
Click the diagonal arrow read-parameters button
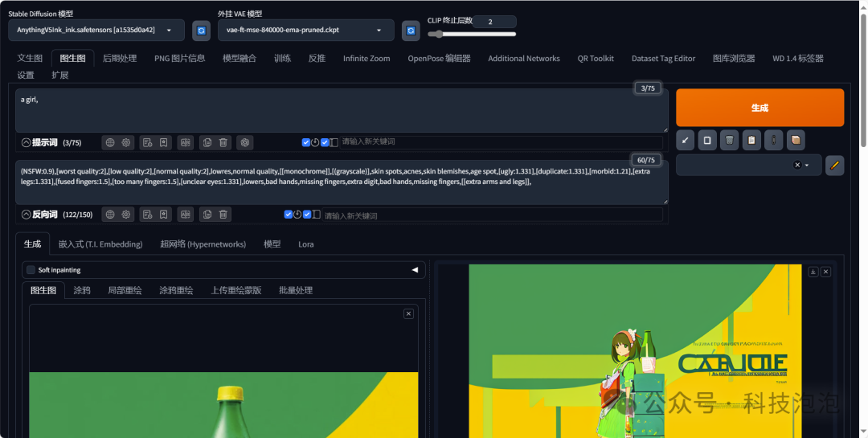point(686,140)
